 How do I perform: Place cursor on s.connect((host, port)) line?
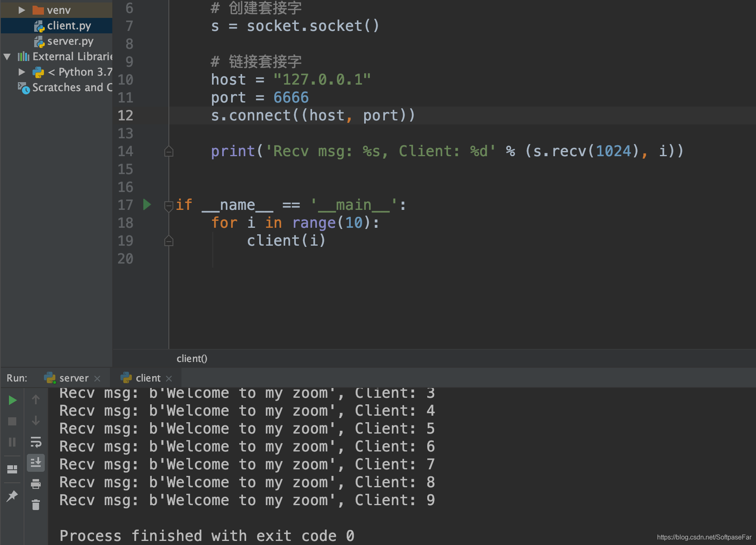tap(313, 116)
